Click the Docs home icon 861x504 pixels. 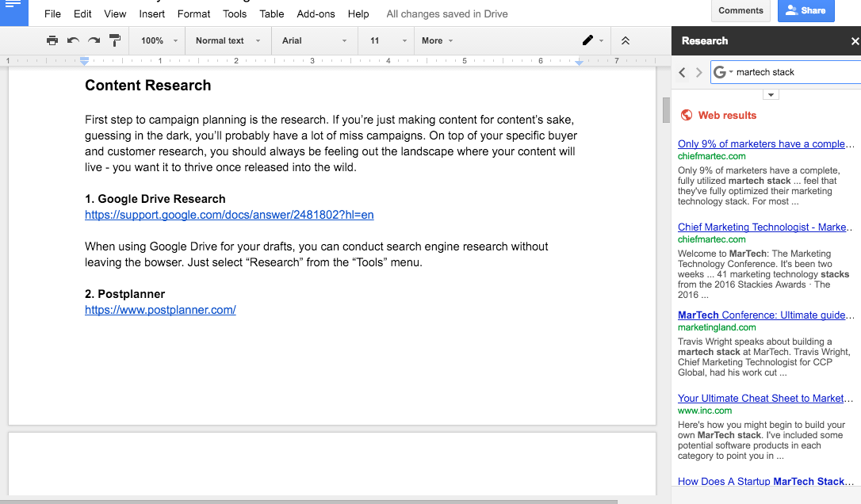tap(13, 11)
